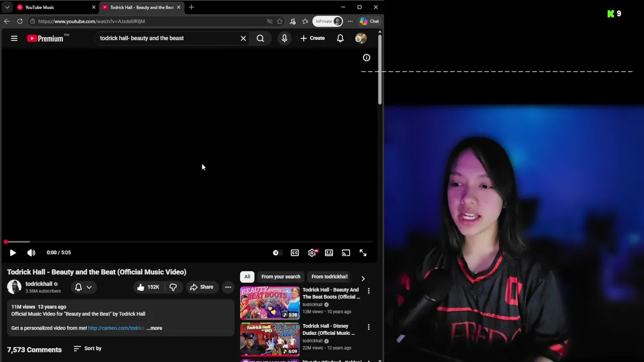Show video info card icon
This screenshot has width=644, height=362.
(366, 58)
